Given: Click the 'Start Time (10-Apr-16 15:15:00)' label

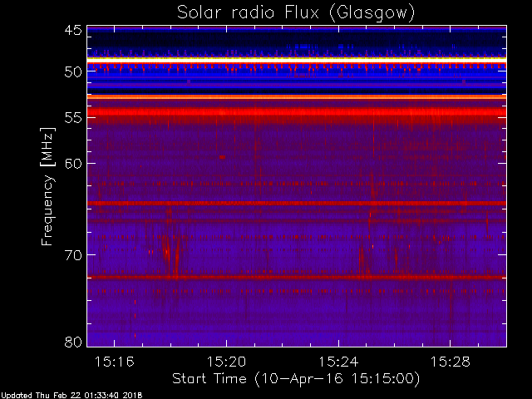Looking at the screenshot, I should [296, 379].
